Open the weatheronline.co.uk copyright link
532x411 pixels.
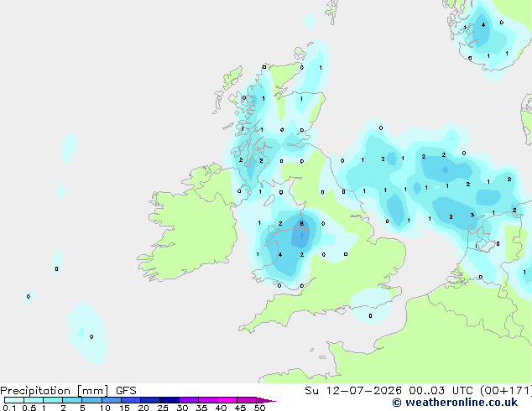tap(455, 403)
